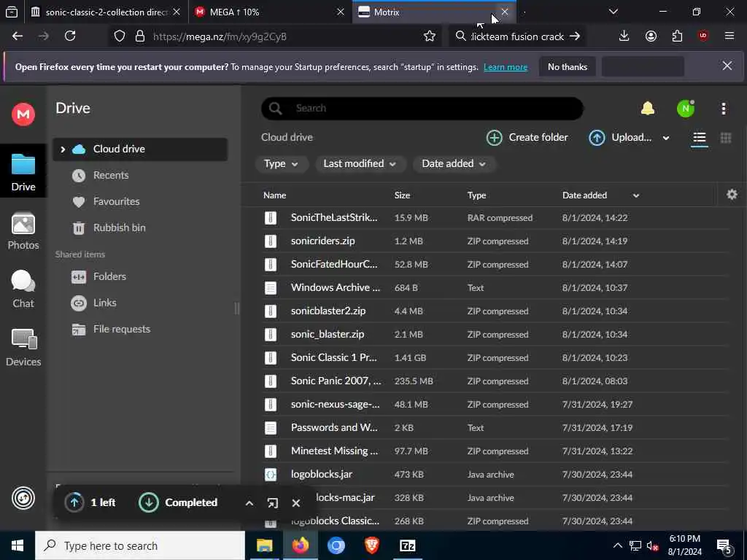Sort files by Size column
The image size is (747, 560).
[402, 195]
